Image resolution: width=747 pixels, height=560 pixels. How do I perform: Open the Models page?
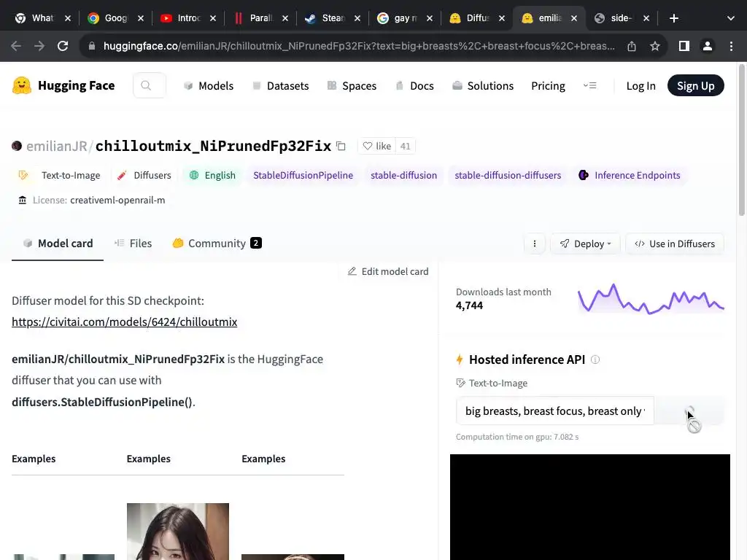click(209, 86)
